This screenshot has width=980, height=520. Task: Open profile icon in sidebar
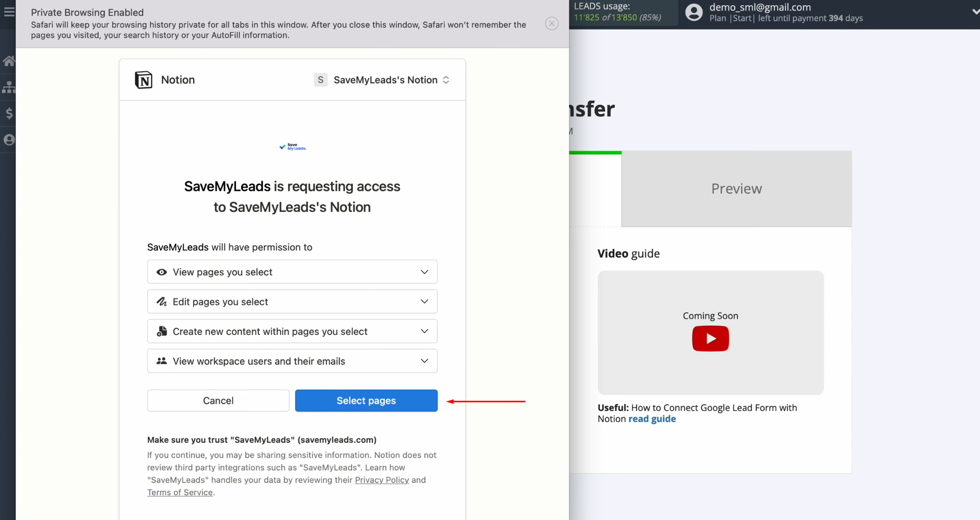[x=9, y=140]
